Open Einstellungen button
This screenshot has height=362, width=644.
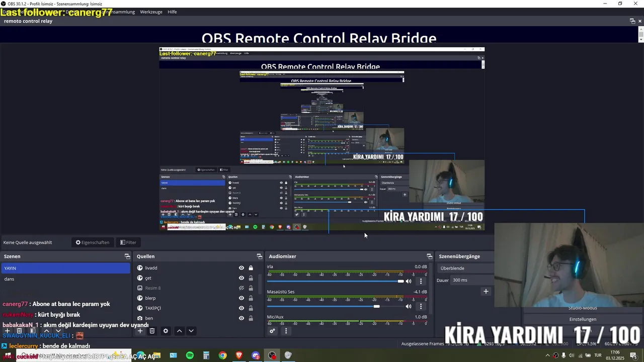coord(583,319)
